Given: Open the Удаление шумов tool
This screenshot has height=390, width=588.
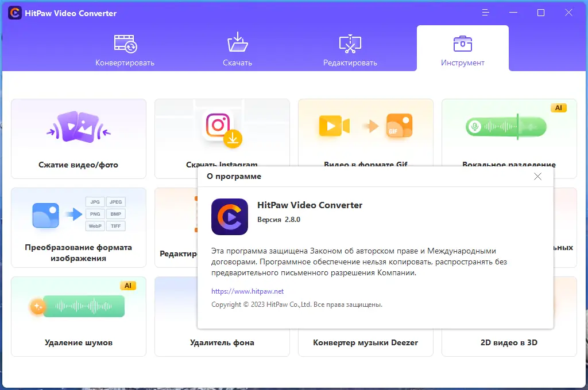Looking at the screenshot, I should tap(78, 316).
